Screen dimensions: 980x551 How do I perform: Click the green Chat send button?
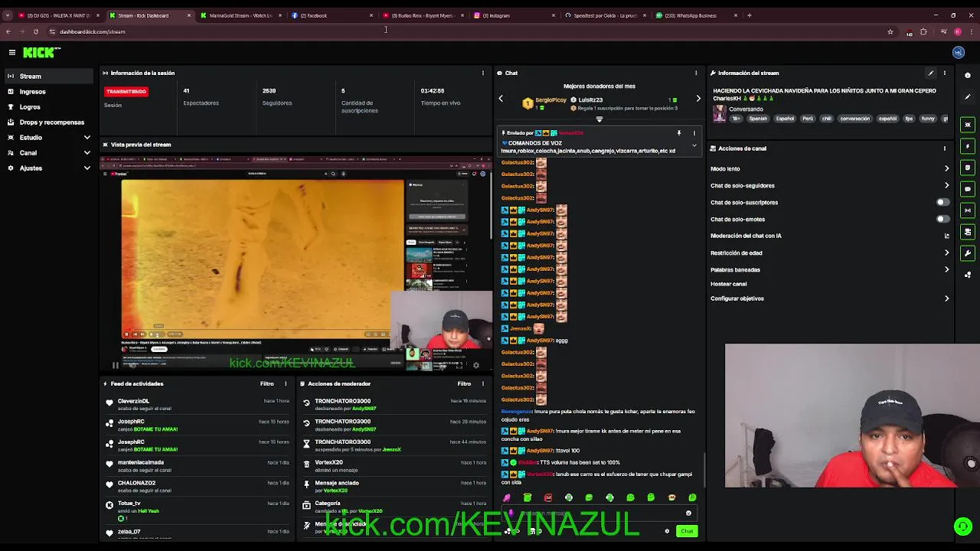687,531
